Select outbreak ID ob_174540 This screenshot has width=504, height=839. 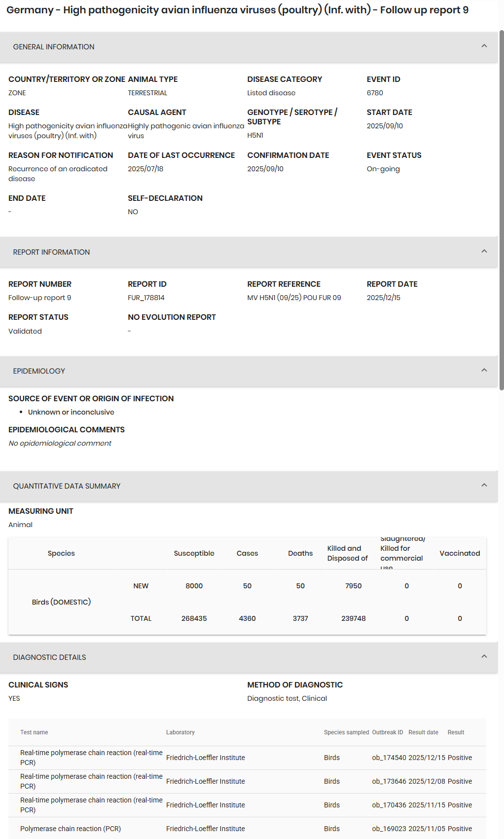click(x=389, y=758)
